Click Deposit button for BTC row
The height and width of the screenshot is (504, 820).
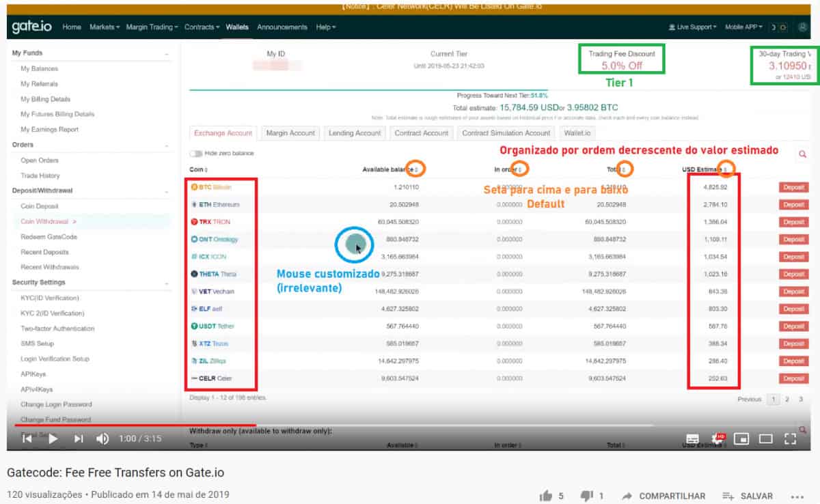793,187
